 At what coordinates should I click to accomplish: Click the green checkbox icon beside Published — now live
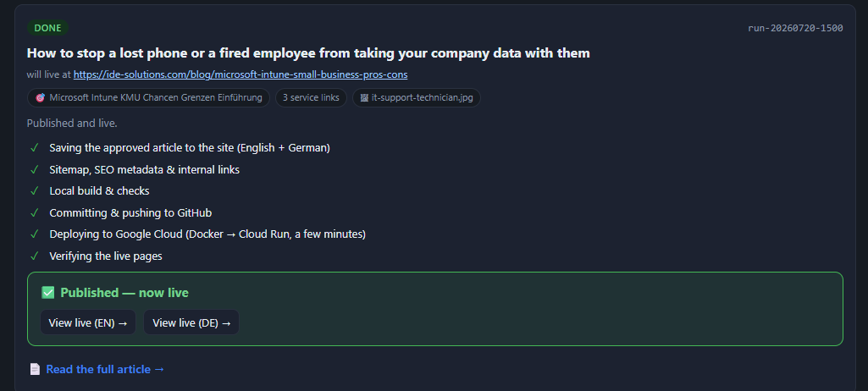[x=48, y=293]
